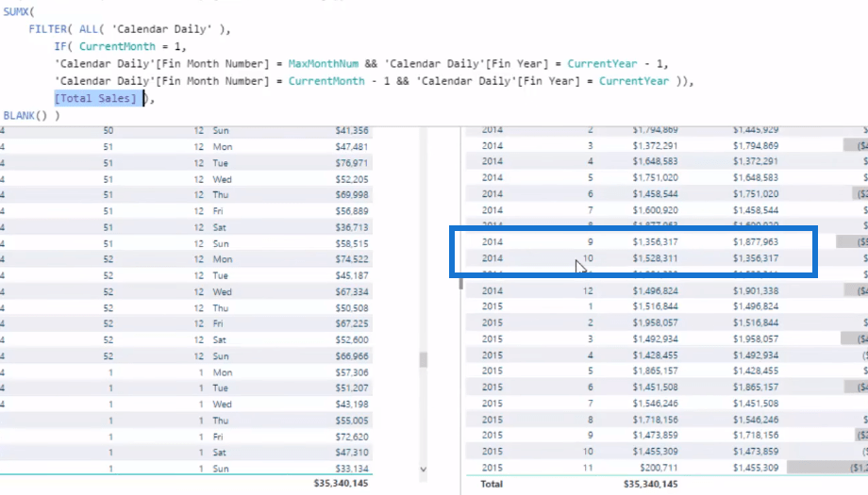Click the left table total $35,340,145

pos(341,484)
